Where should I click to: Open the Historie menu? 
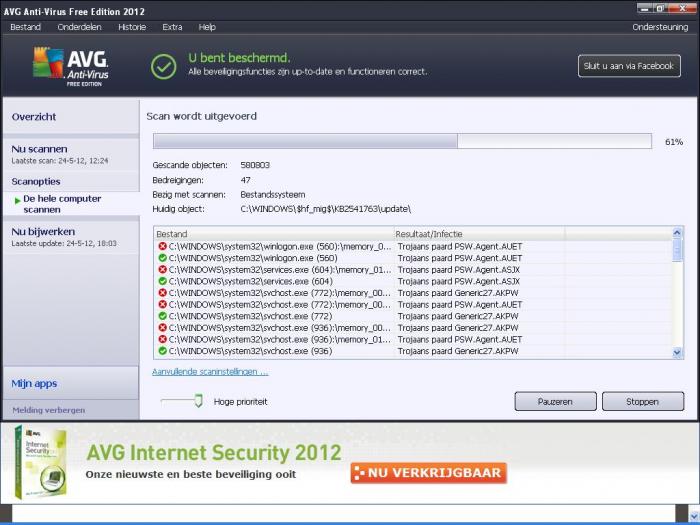click(132, 27)
